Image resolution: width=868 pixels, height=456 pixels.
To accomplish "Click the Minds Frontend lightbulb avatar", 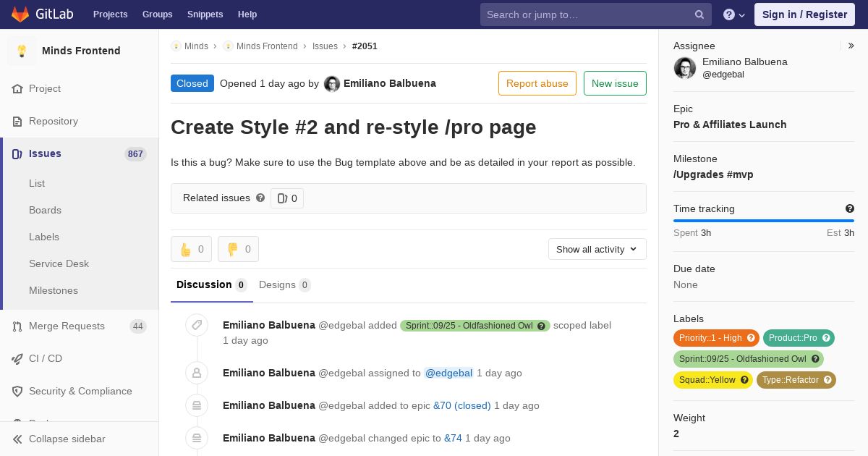I will coord(22,51).
